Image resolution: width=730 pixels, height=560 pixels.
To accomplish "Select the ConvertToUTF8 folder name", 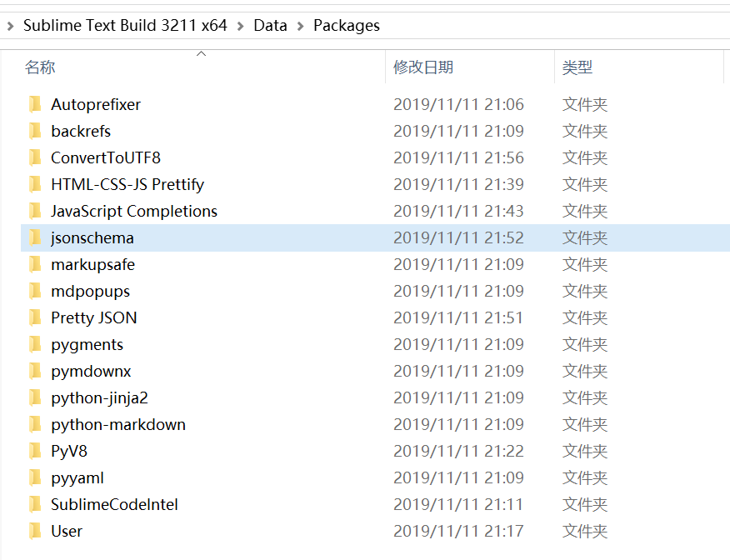I will pyautogui.click(x=106, y=157).
